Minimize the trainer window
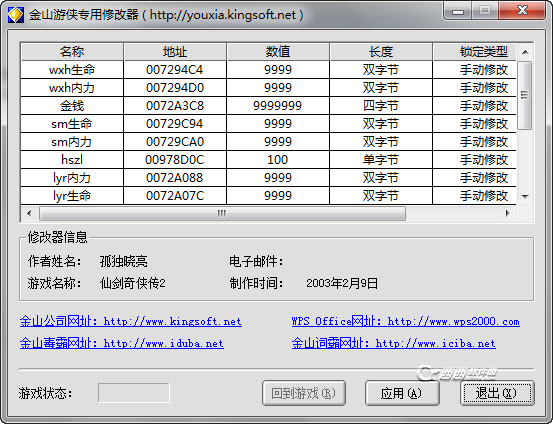This screenshot has width=553, height=424. pyautogui.click(x=458, y=11)
